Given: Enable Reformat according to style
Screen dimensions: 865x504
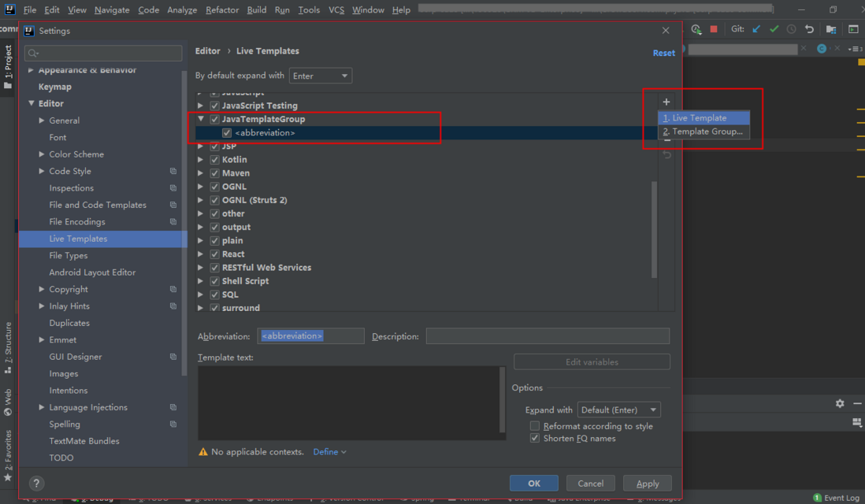Looking at the screenshot, I should pos(535,426).
